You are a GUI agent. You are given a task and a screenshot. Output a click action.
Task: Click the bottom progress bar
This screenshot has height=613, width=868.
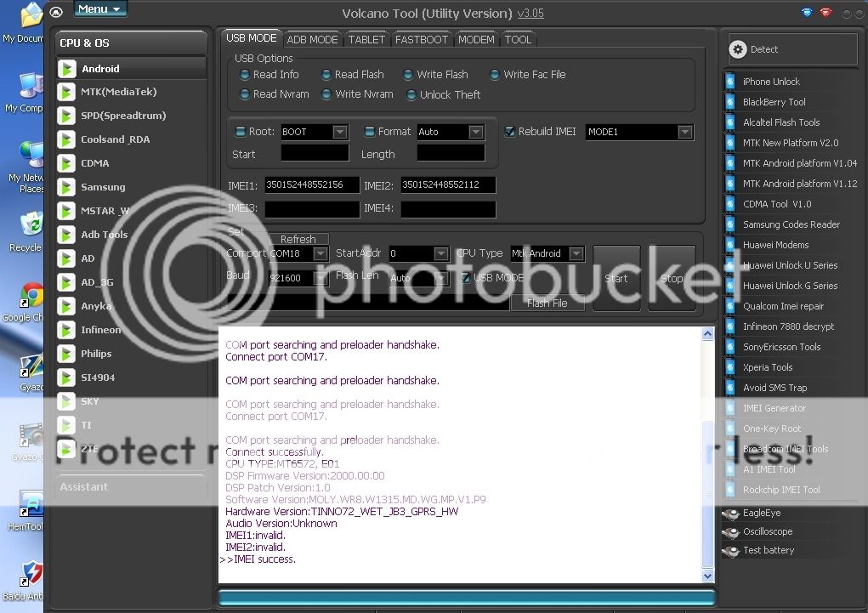466,598
